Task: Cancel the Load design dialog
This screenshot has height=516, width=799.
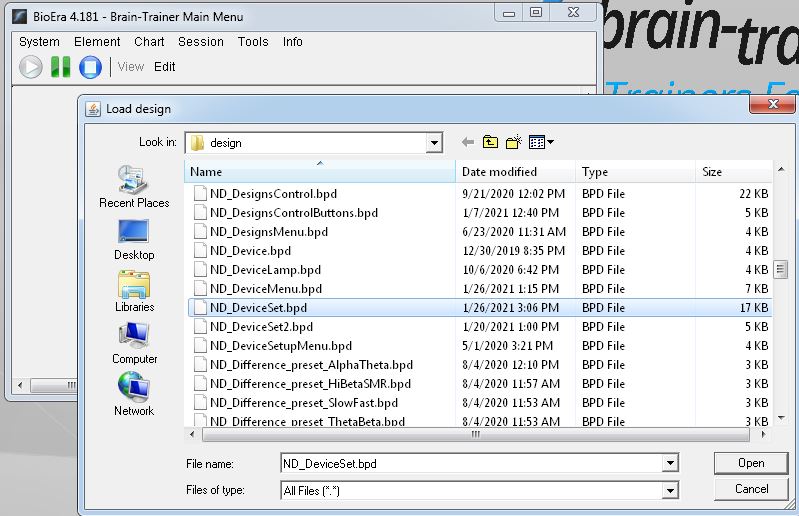Action: tap(751, 489)
